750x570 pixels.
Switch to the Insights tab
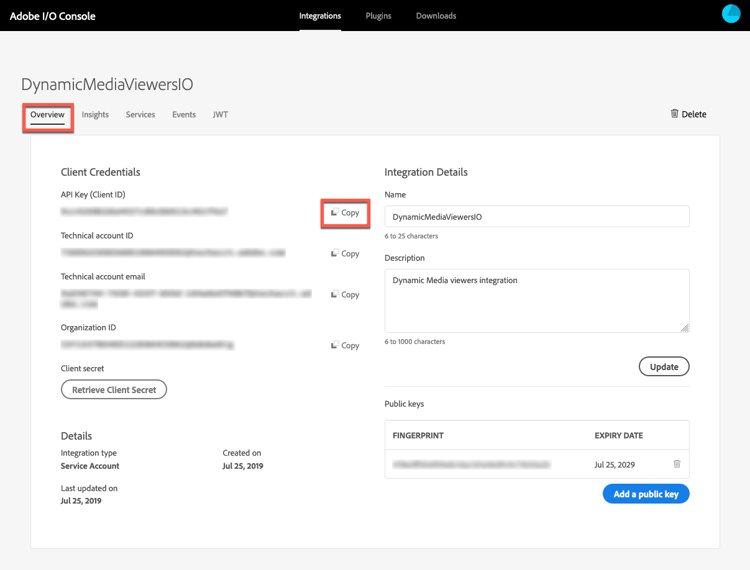click(x=95, y=115)
